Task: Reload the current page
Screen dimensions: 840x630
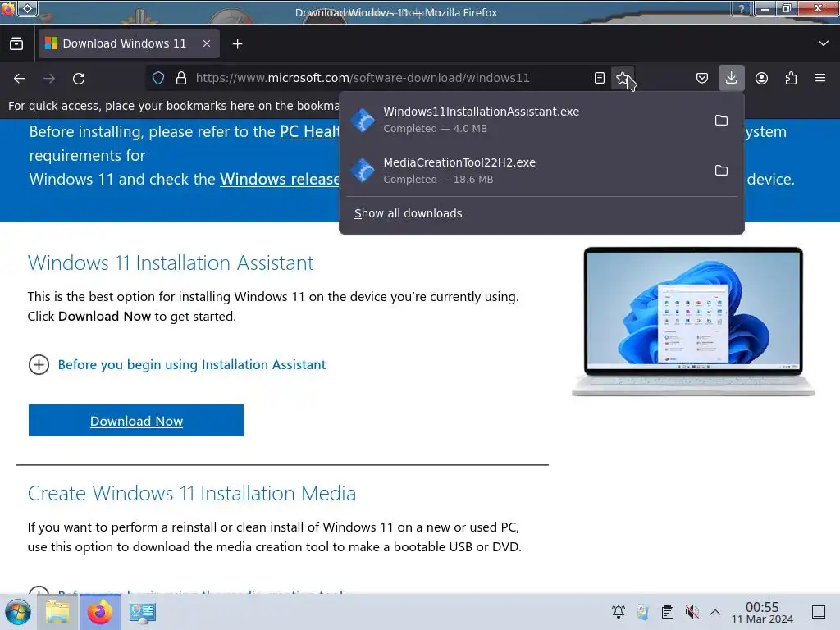Action: pos(79,79)
